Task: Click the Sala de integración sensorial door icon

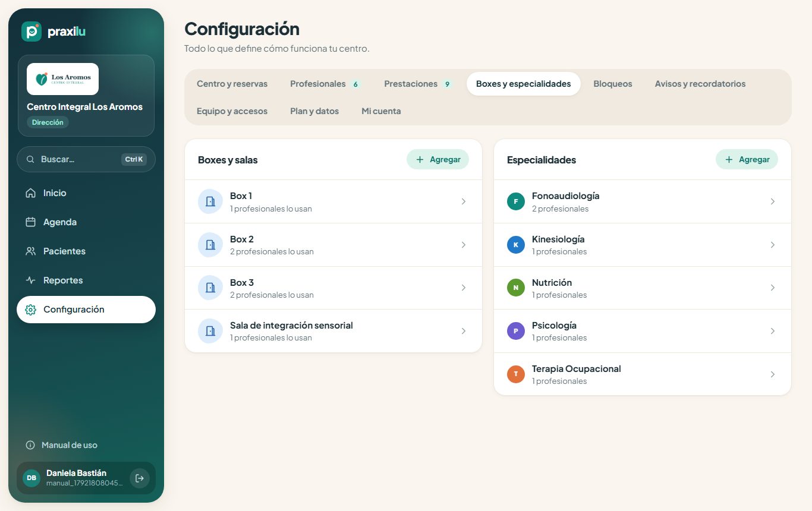Action: pos(210,331)
